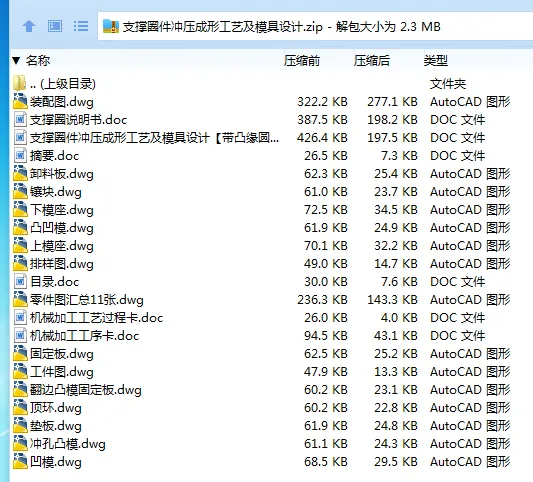Select the 垫板.dwg AutoCAD icon
This screenshot has width=533, height=482.
click(x=20, y=426)
